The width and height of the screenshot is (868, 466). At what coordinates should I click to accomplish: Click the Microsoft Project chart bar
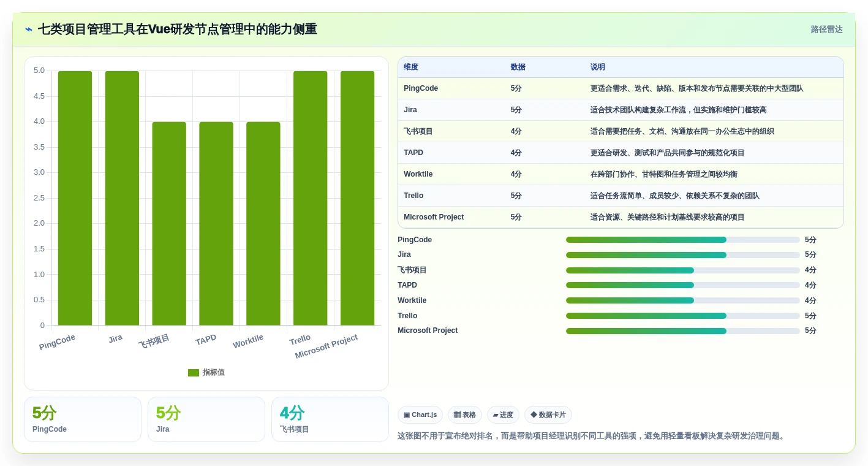point(357,198)
